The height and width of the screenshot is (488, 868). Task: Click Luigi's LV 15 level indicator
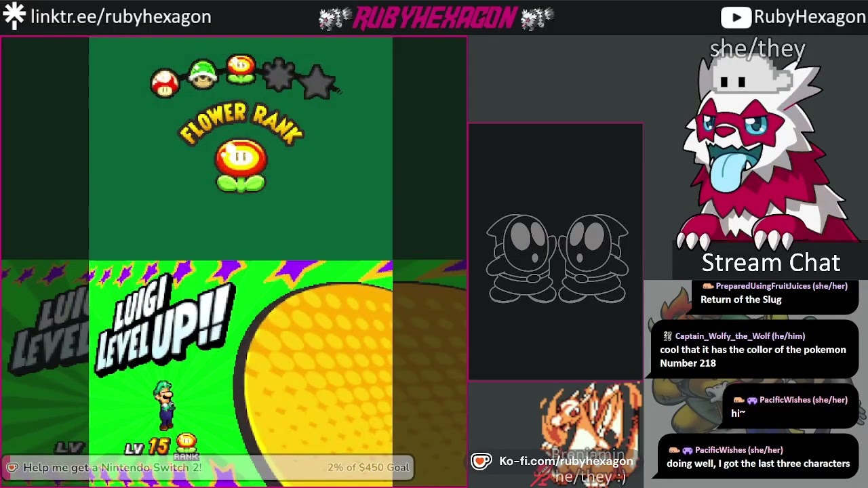tap(147, 446)
